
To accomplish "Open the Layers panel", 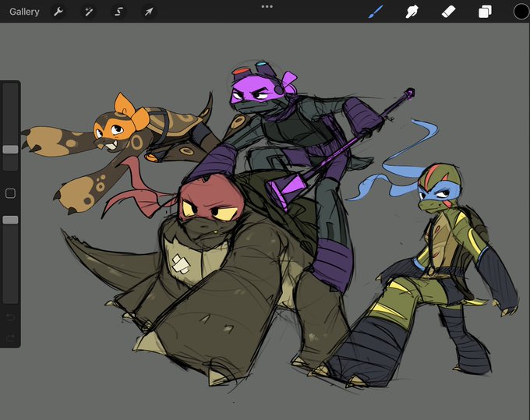I will (485, 12).
